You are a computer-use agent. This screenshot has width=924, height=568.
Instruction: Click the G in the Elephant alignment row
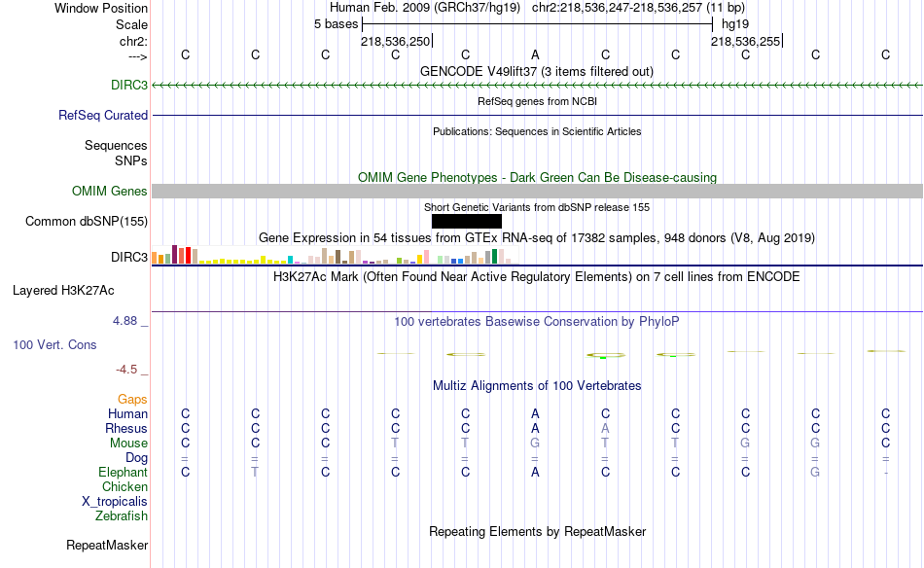pyautogui.click(x=815, y=472)
